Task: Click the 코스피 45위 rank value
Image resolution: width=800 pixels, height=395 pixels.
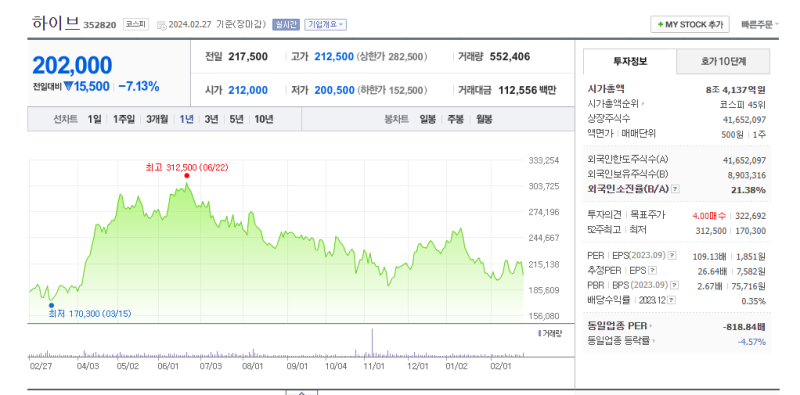Action: pyautogui.click(x=743, y=105)
